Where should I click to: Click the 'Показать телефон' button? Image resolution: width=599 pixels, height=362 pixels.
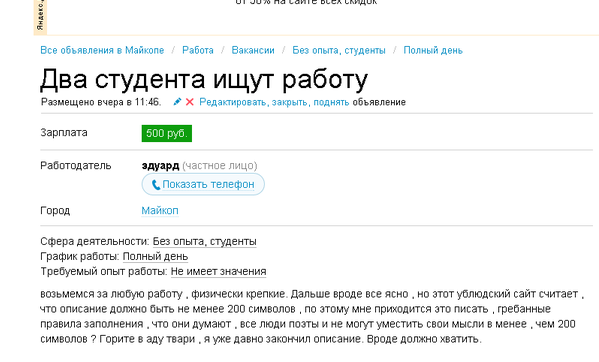(x=203, y=184)
